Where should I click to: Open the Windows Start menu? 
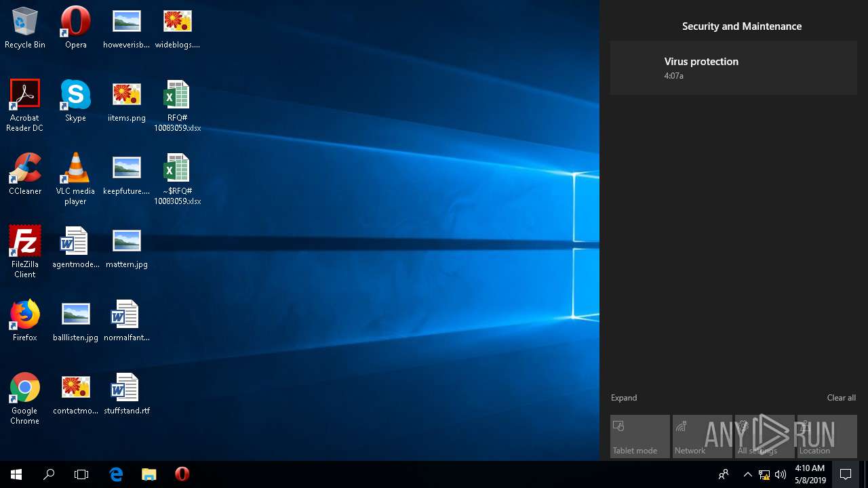[16, 474]
